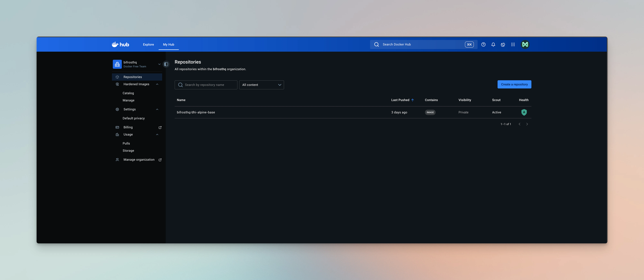Select the Repositories sidebar icon

pos(117,77)
